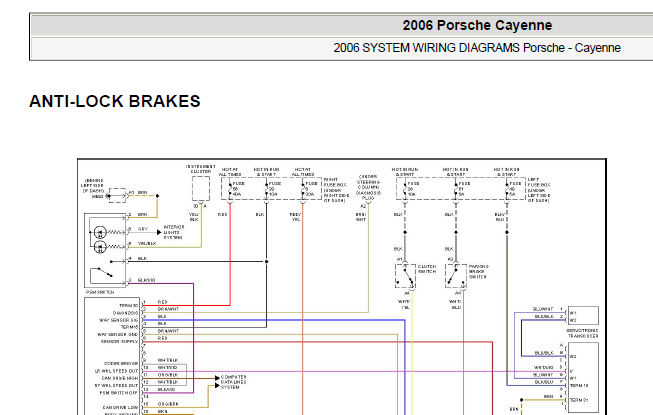Click the "INSTRUMENT CLUSTER" label

point(201,169)
